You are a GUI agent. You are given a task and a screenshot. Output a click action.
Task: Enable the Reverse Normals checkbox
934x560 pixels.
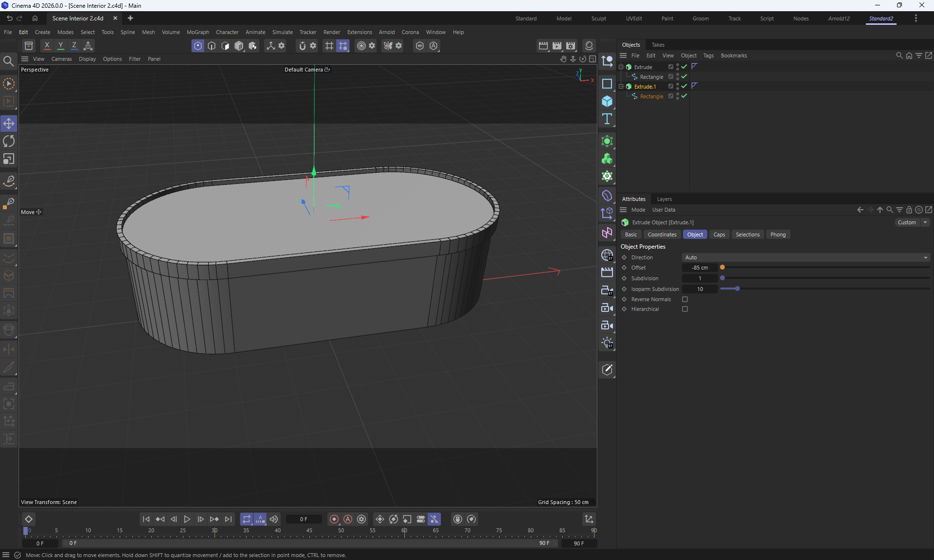point(685,299)
